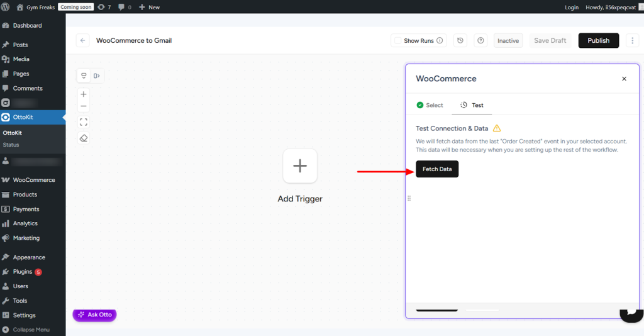Zoom in on the workflow canvas

84,94
